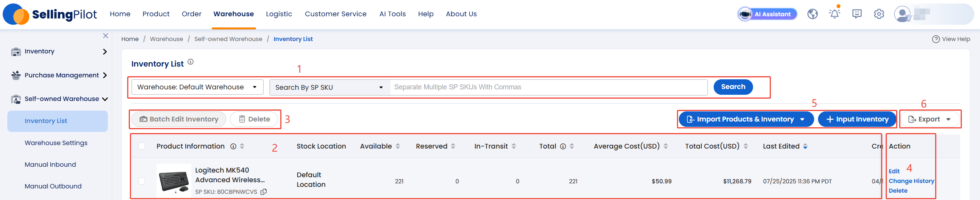Screen dimensions: 980x200
Task: Open the notifications bell
Action: pos(835,14)
